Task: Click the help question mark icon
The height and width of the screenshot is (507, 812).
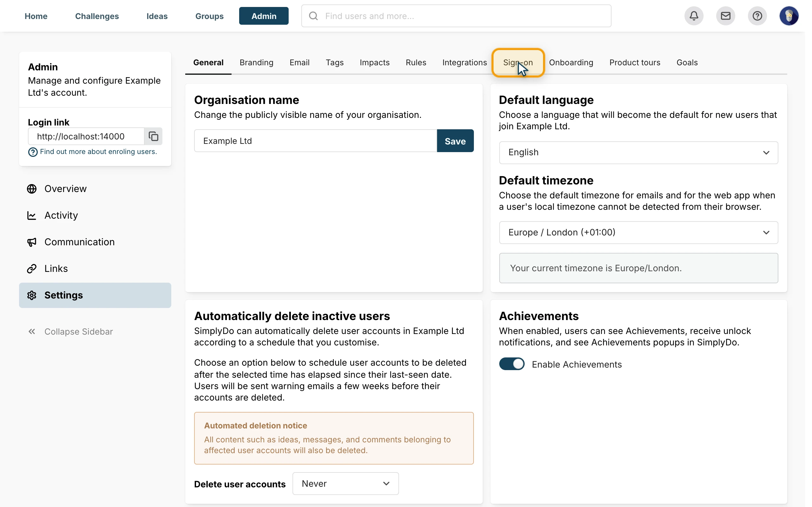Action: [x=757, y=16]
